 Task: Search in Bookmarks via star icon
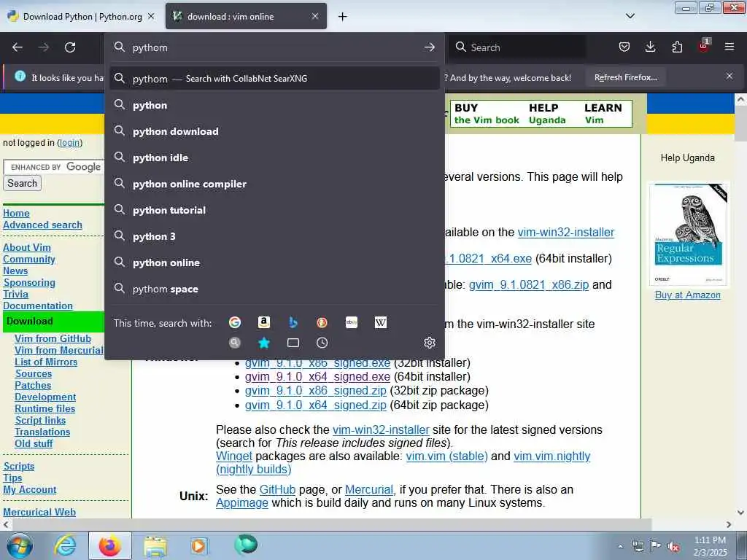tap(264, 343)
